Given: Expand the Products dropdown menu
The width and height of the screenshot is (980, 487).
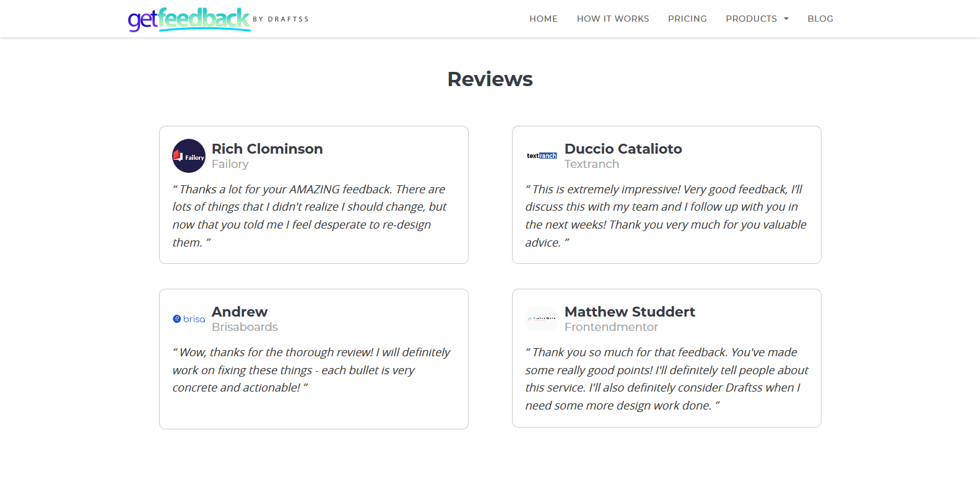Looking at the screenshot, I should pos(757,19).
